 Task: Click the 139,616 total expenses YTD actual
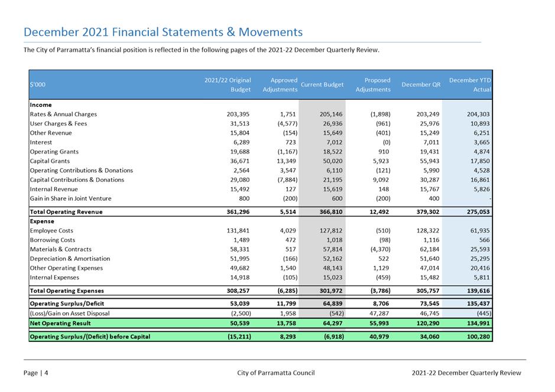(479, 291)
